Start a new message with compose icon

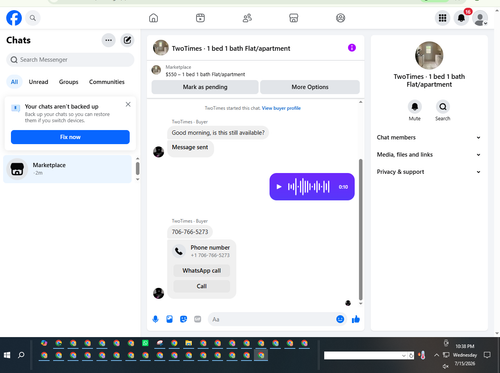pyautogui.click(x=127, y=40)
